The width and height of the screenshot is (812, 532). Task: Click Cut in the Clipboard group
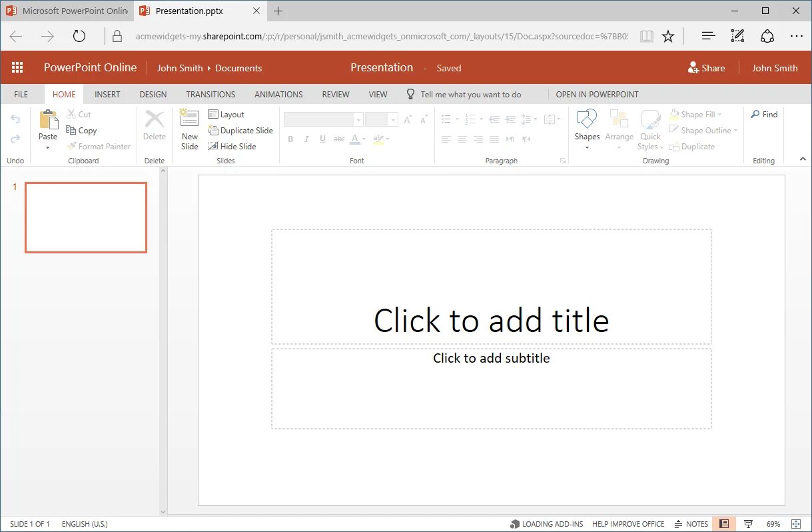(x=79, y=115)
